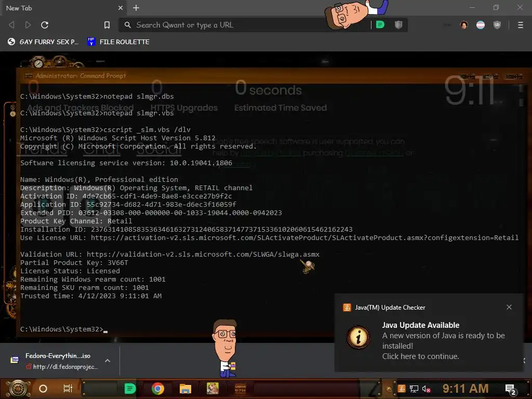Click the 'Software licensing service version' line

126,163
